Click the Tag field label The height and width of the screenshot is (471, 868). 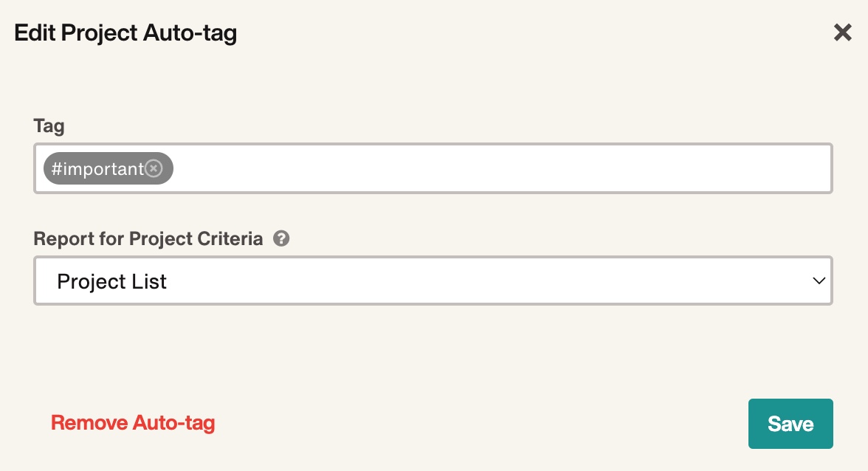click(49, 126)
